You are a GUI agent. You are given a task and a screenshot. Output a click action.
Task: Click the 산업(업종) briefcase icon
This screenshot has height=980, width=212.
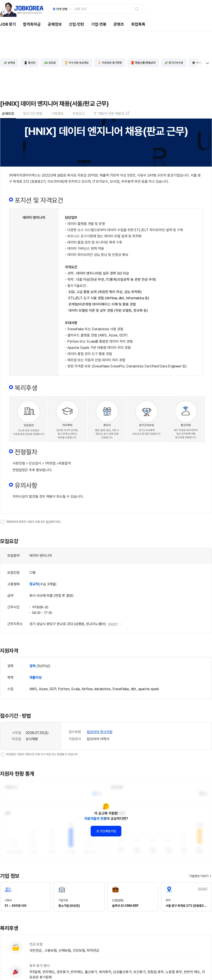[115, 890]
